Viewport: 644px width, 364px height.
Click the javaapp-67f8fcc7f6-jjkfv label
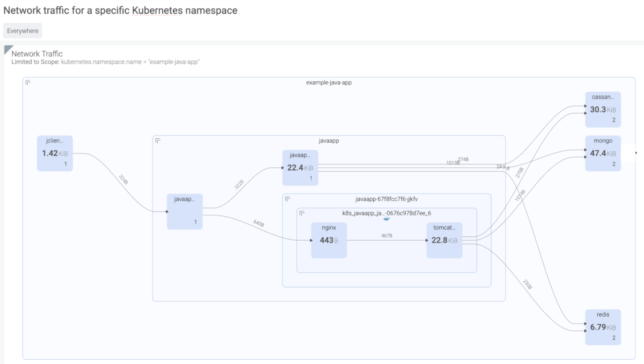(387, 199)
